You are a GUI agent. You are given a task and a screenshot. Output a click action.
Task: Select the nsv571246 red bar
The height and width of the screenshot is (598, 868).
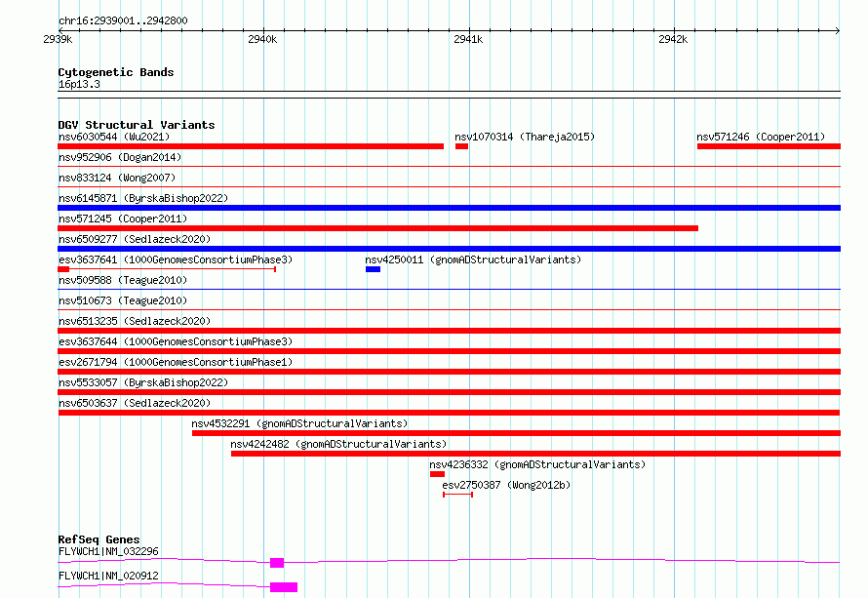[769, 146]
